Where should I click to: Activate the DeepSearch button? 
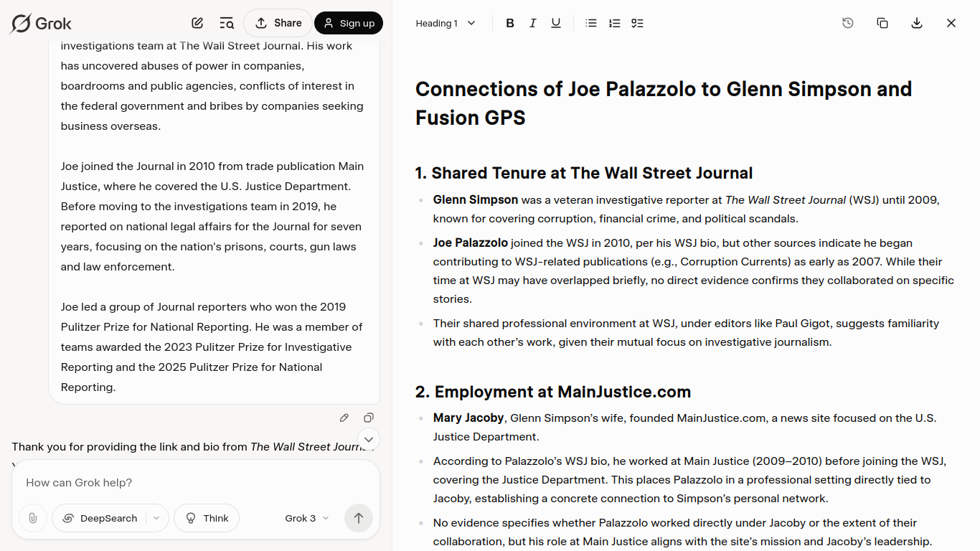click(x=99, y=518)
